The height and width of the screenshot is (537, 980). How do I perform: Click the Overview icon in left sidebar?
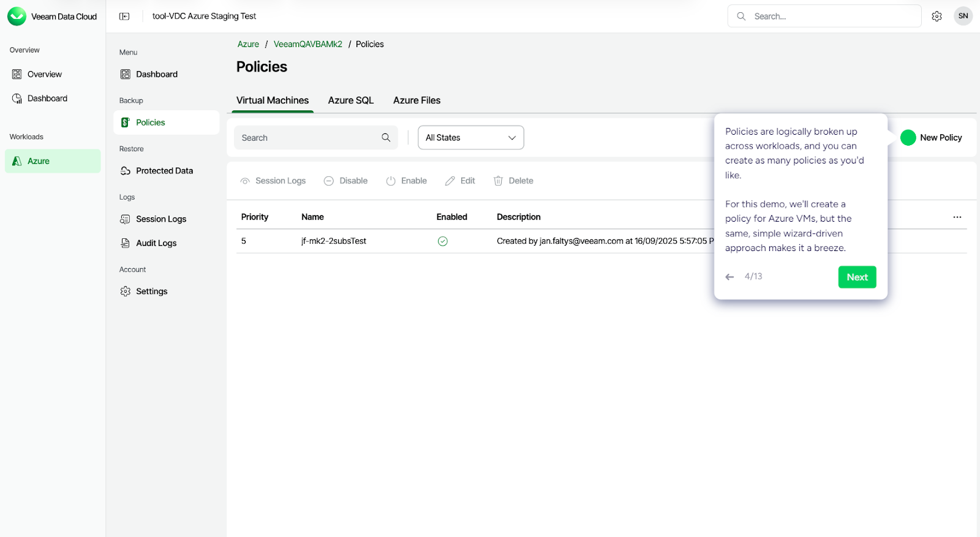pos(17,74)
